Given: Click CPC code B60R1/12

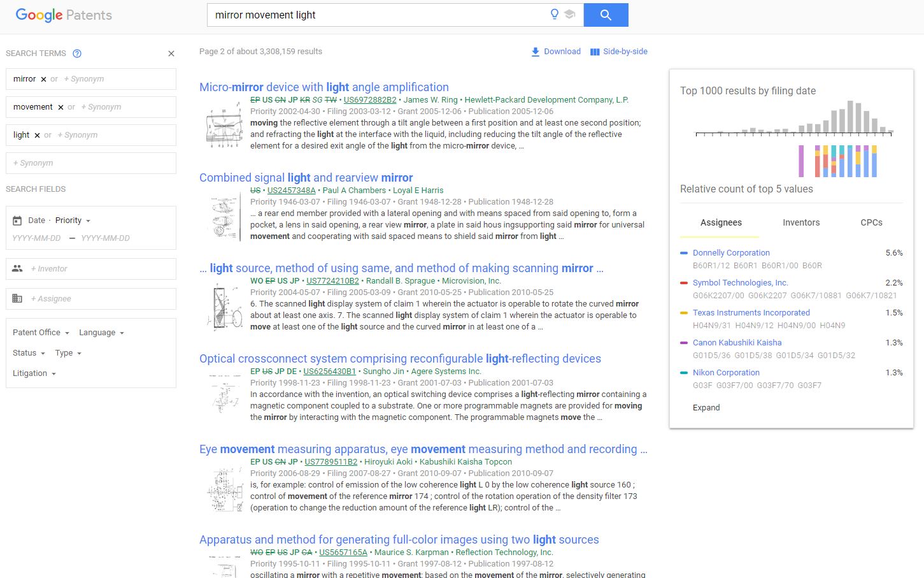Looking at the screenshot, I should pos(711,266).
